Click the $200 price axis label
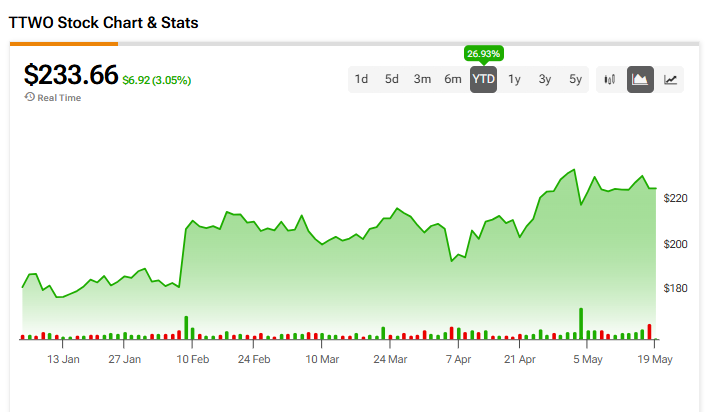The width and height of the screenshot is (707, 412). (x=675, y=244)
